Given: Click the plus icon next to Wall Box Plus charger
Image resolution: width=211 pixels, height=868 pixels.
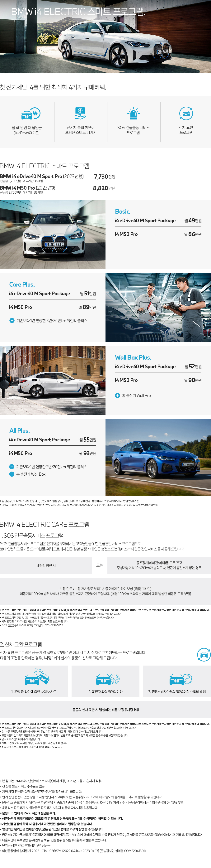Looking at the screenshot, I should [117, 395].
